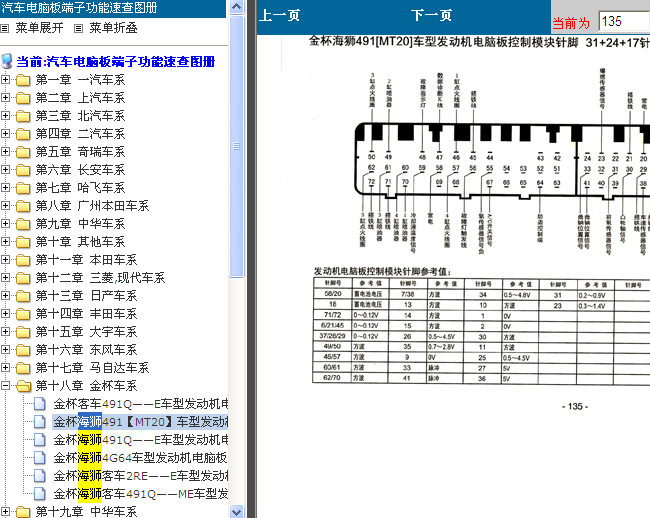
Task: Click folder icon of 第一章 一汽车系
Action: coord(23,80)
